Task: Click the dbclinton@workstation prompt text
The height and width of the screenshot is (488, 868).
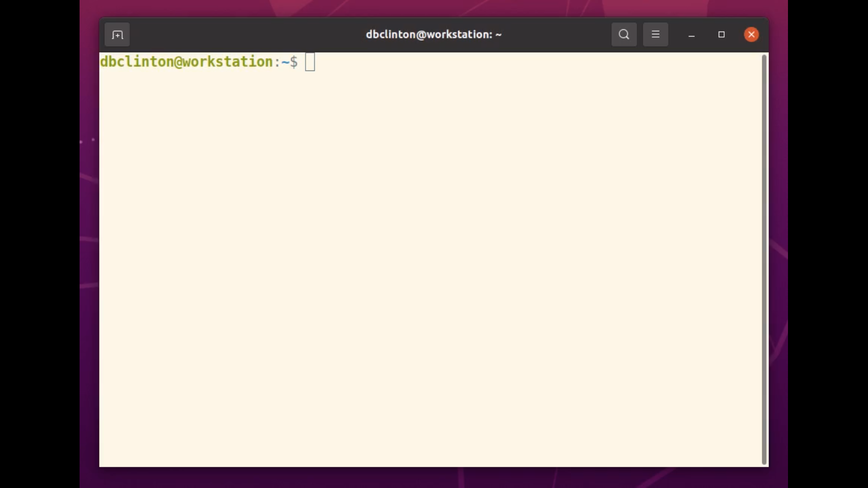Action: click(186, 62)
